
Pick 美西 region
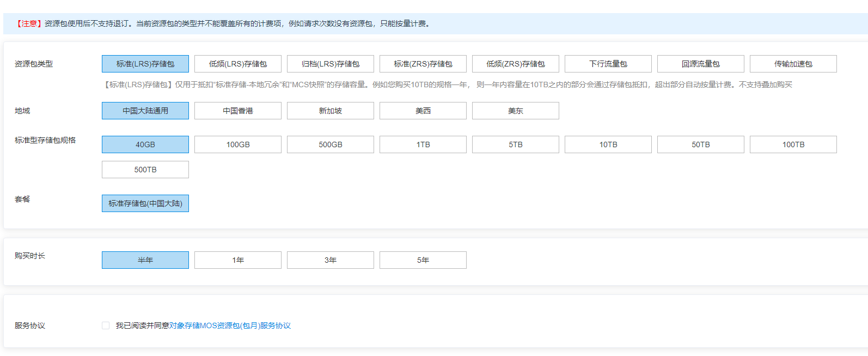point(423,111)
